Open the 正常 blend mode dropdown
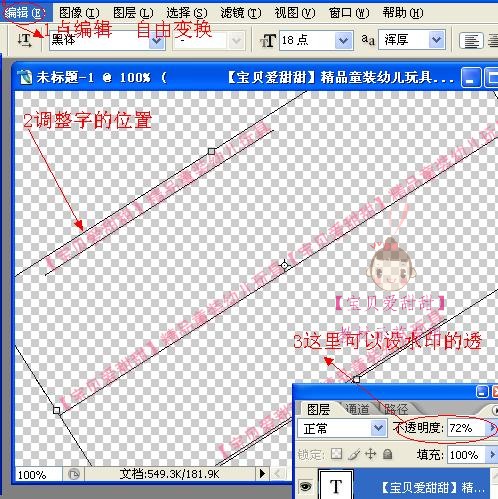Viewport: 498px width, 499px height. click(378, 427)
